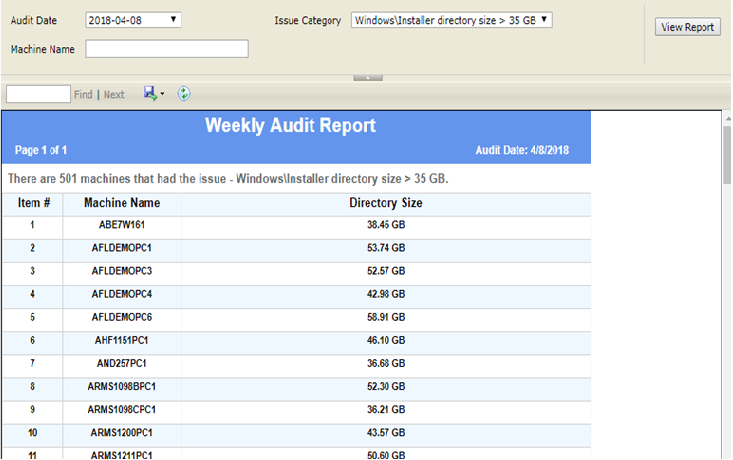Select machine name ARMS1098BPC1
The width and height of the screenshot is (733, 460).
pos(122,387)
